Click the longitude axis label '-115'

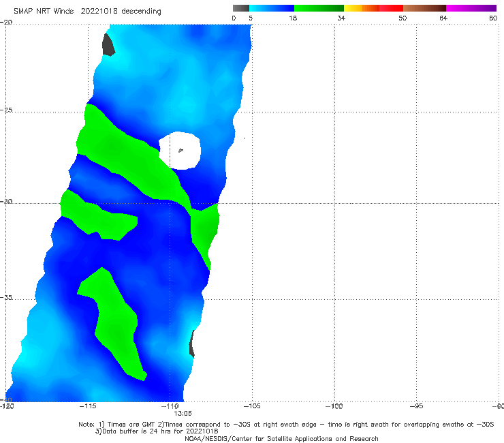tap(88, 406)
